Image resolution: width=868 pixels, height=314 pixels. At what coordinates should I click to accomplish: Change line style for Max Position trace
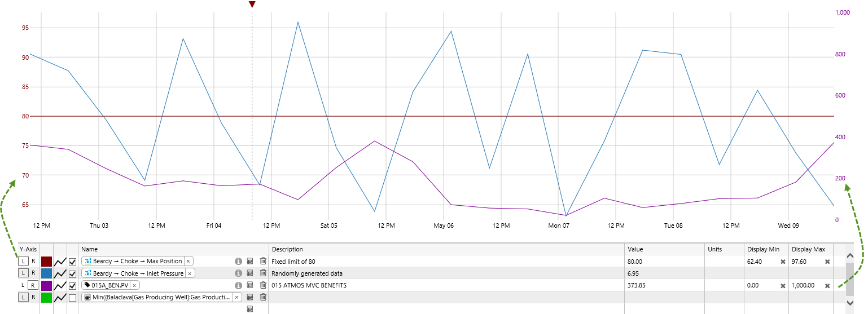click(x=60, y=262)
